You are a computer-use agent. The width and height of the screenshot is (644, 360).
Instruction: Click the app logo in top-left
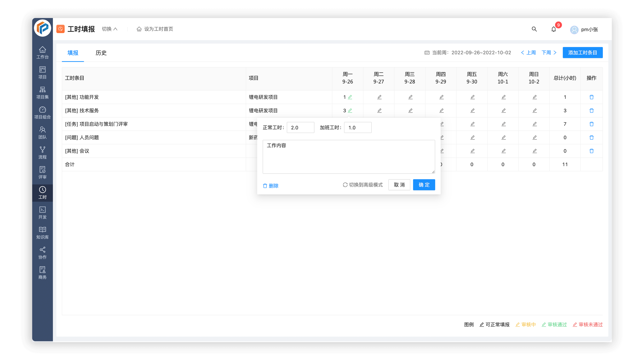[42, 28]
